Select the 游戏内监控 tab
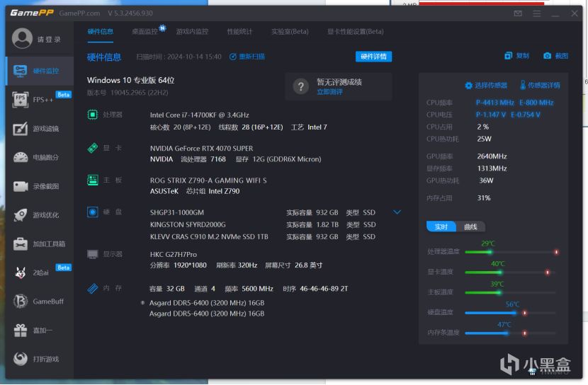Image resolution: width=588 pixels, height=385 pixels. [193, 31]
